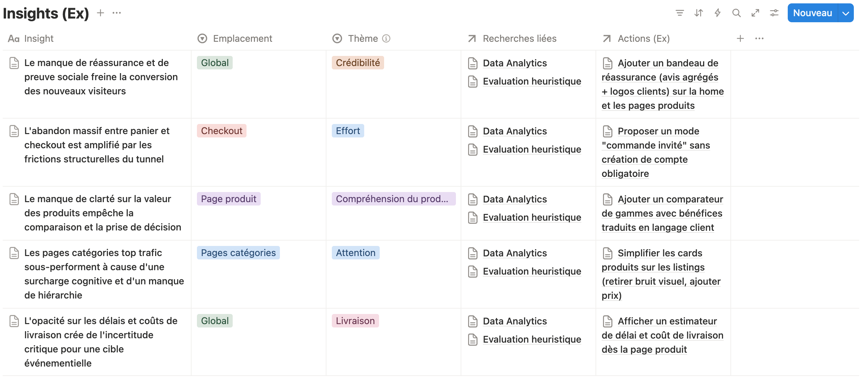Add a new view next to title
The image size is (868, 378).
(100, 13)
